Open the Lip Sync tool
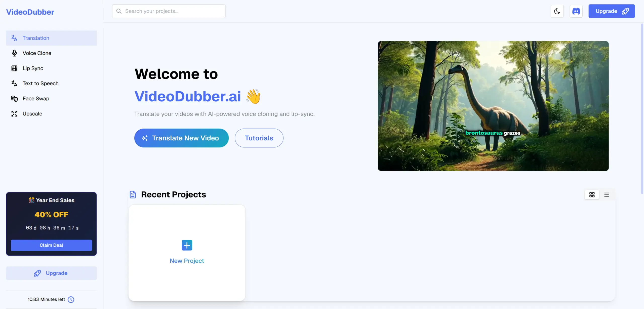This screenshot has height=309, width=644. click(32, 68)
